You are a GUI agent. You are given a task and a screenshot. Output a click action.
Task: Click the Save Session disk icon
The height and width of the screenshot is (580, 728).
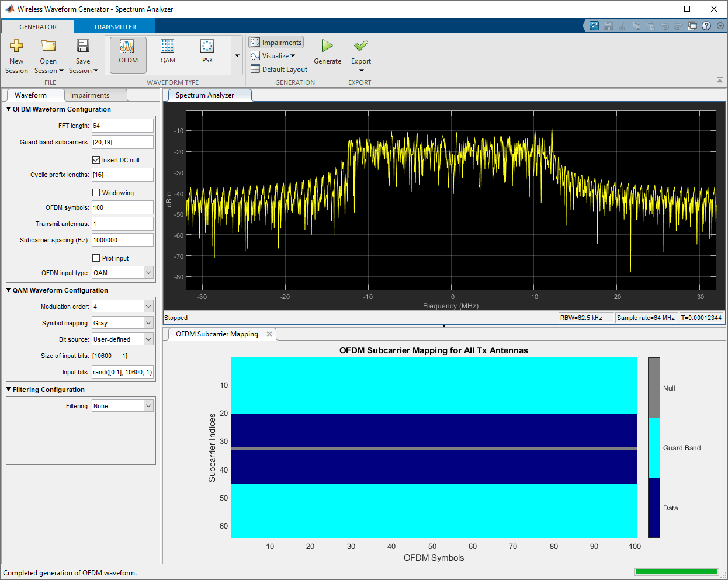coord(83,46)
